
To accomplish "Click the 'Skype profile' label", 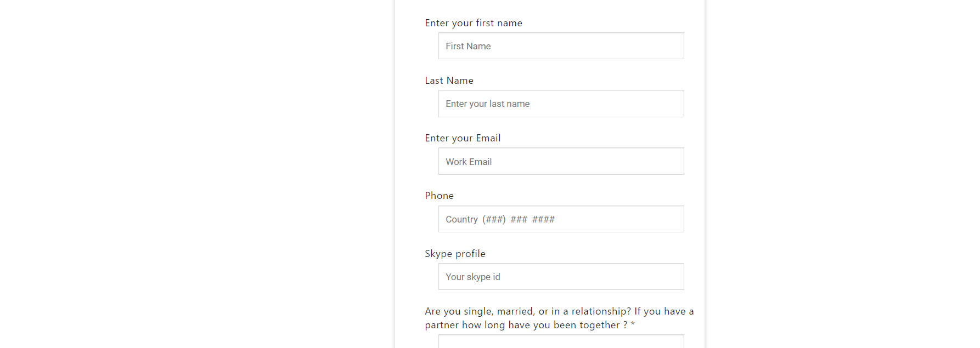I will point(455,254).
